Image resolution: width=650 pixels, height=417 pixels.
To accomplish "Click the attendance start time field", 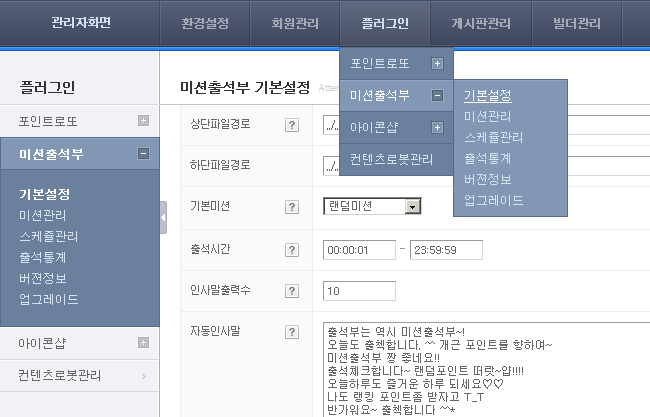I will coord(358,250).
